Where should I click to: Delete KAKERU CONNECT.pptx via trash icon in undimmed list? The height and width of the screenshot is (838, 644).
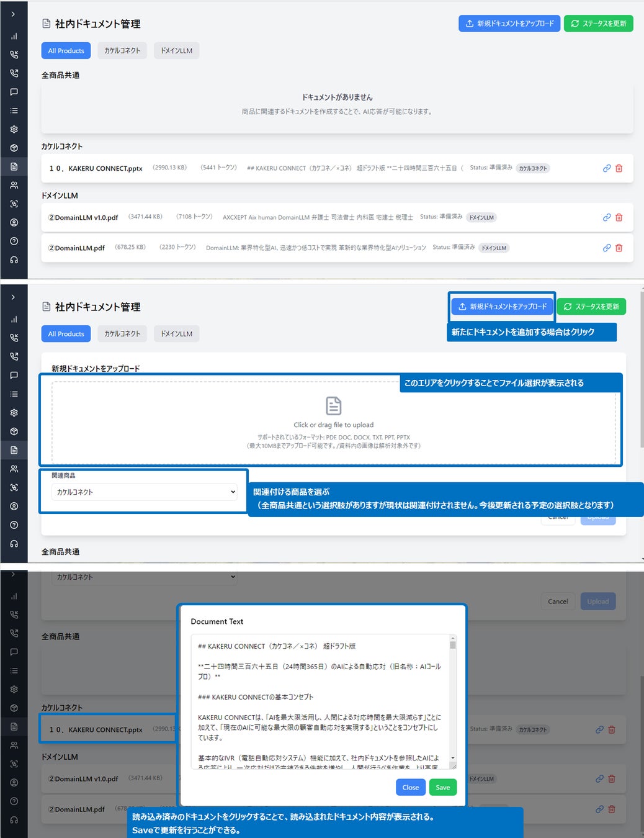619,168
